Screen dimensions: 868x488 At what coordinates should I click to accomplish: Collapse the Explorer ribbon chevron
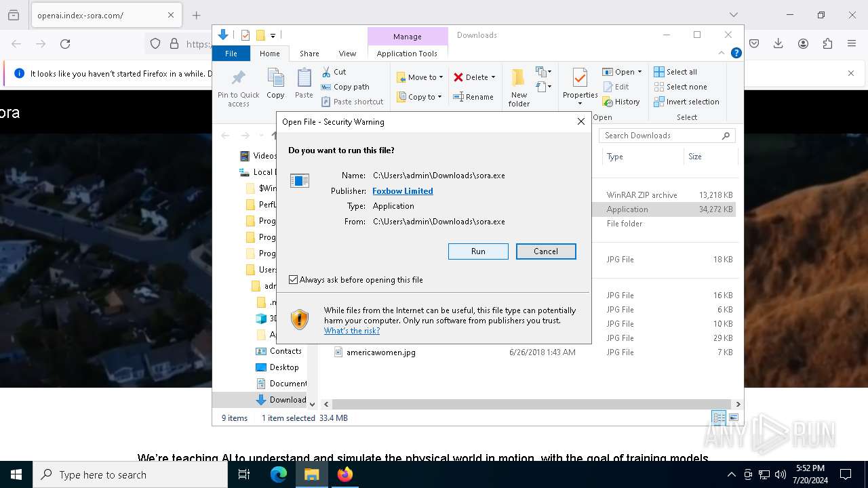pyautogui.click(x=722, y=53)
